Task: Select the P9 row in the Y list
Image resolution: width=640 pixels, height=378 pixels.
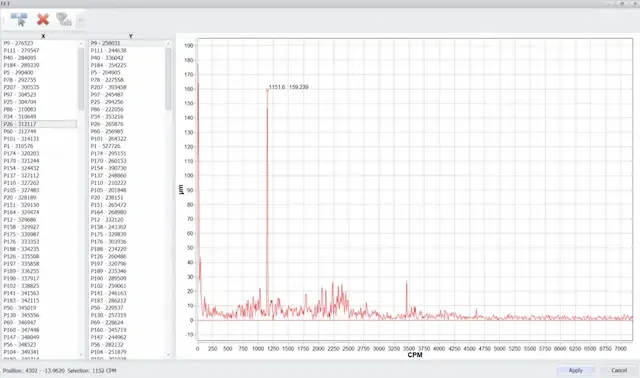Action: [127, 43]
